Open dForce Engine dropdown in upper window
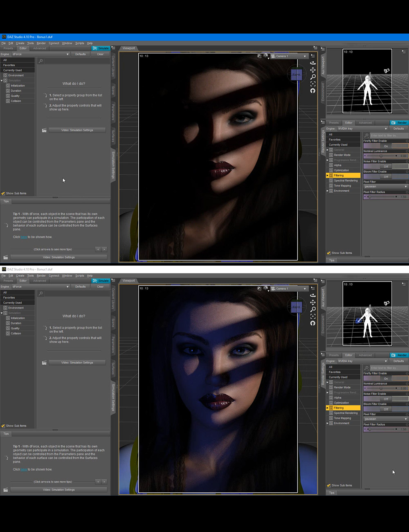Image resolution: width=409 pixels, height=532 pixels. coord(40,54)
